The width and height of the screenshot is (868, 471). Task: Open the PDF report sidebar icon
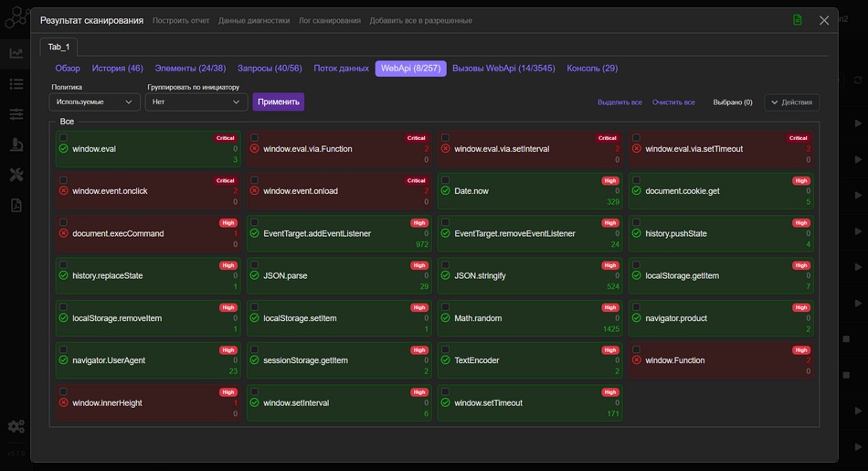tap(16, 205)
